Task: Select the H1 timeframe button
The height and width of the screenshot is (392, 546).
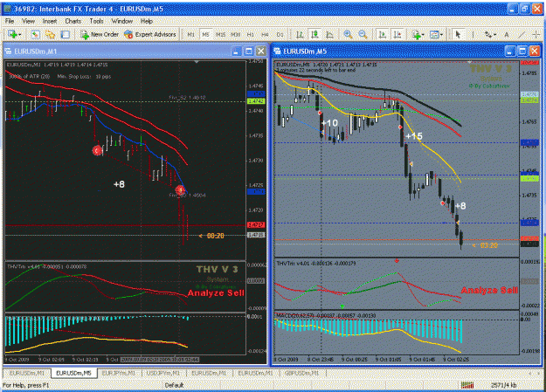Action: pos(251,34)
